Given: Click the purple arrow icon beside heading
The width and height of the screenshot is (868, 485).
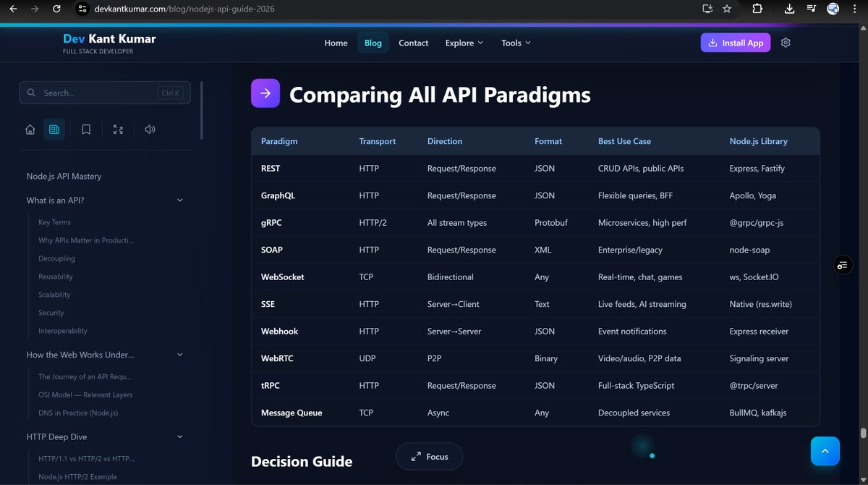Looking at the screenshot, I should pyautogui.click(x=265, y=93).
